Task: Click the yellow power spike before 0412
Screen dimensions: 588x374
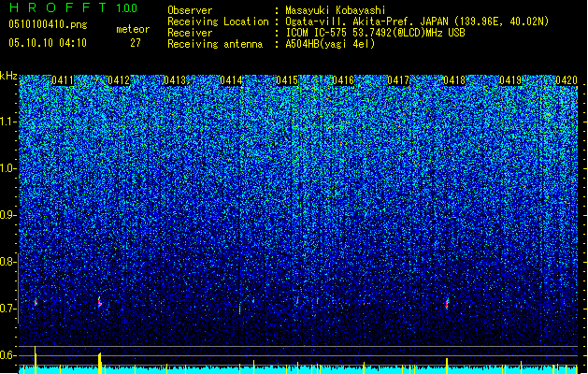Action: click(x=100, y=363)
